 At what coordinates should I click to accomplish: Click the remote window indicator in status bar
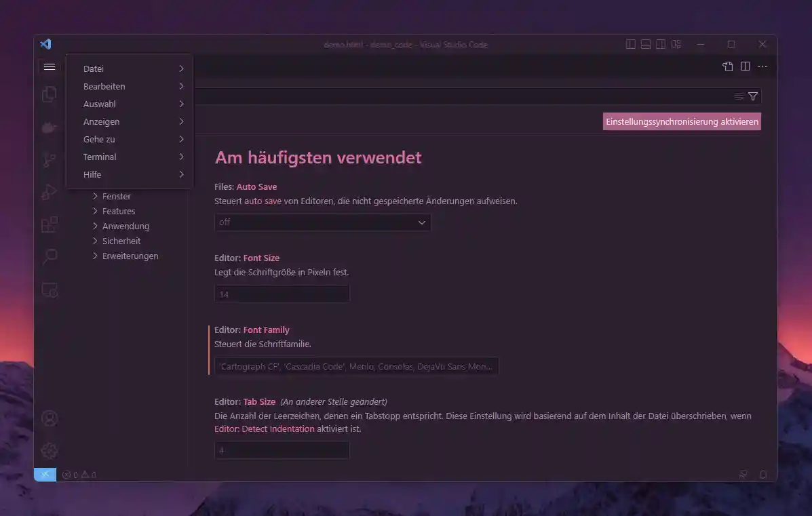tap(45, 475)
